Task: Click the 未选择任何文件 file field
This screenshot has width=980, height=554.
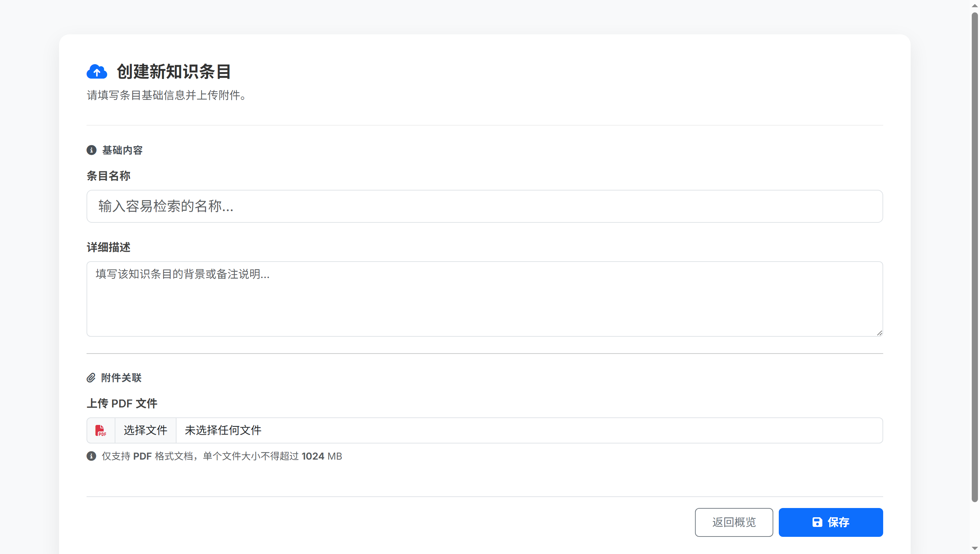Action: pyautogui.click(x=529, y=430)
